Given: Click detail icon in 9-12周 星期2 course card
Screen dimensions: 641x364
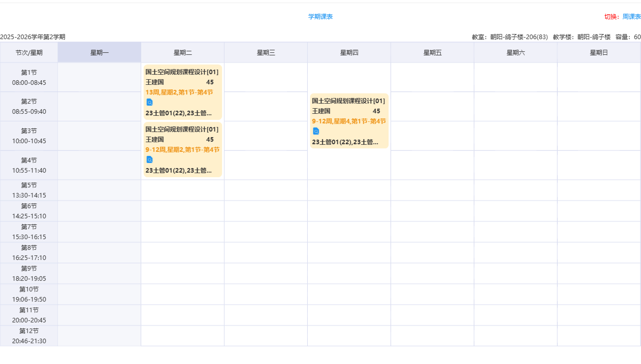Looking at the screenshot, I should click(x=149, y=159).
